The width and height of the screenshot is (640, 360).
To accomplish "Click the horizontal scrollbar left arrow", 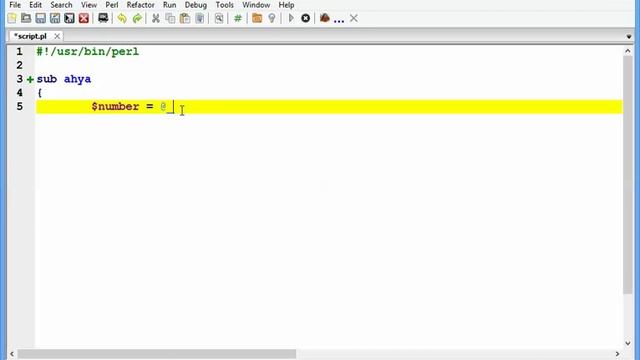I will coord(12,354).
